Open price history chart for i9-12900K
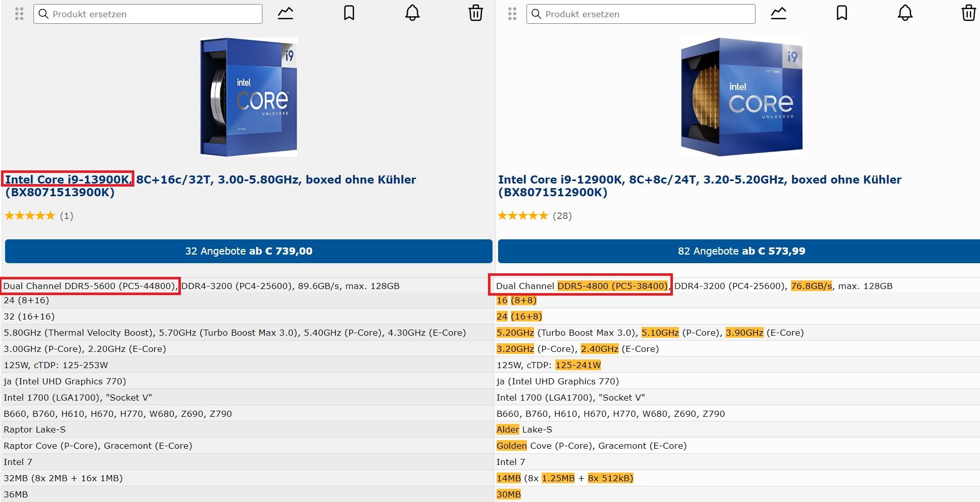Image resolution: width=980 pixels, height=502 pixels. 779,13
